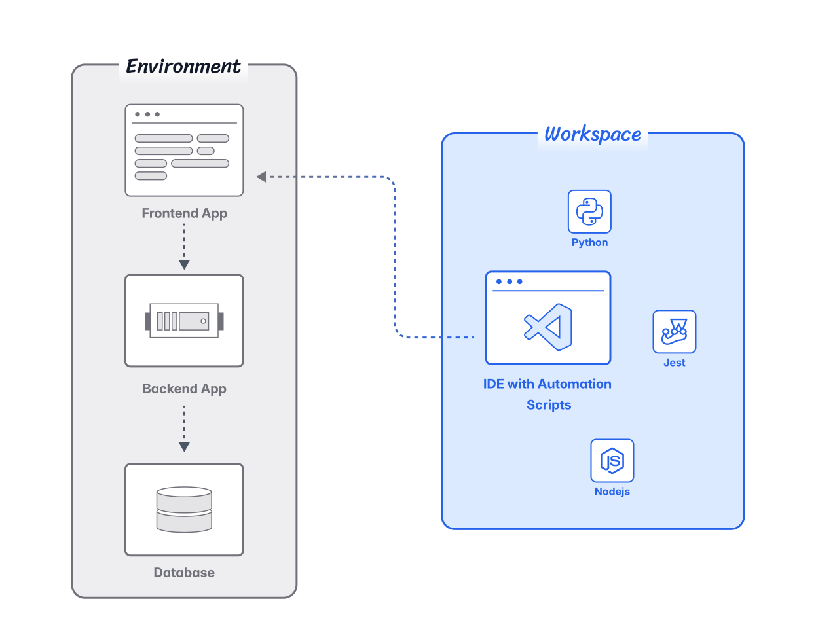Switch to the Environment section header
The height and width of the screenshot is (644, 816).
[183, 66]
